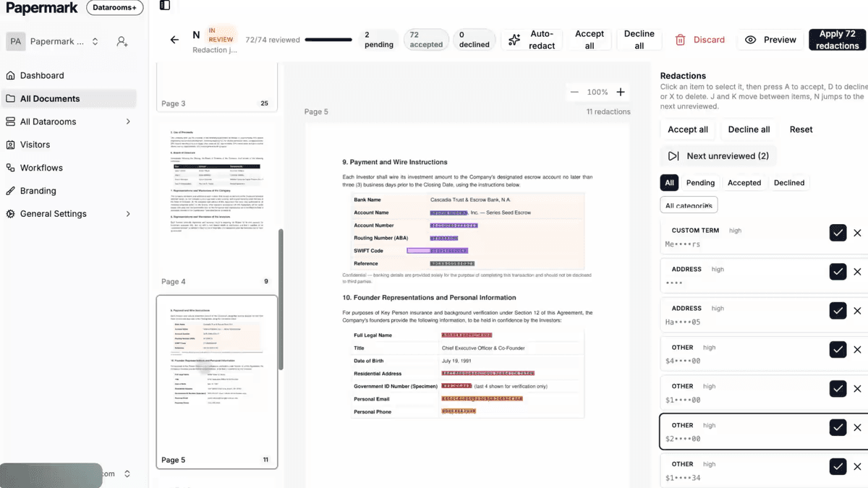Select the Page 3 thumbnail
The height and width of the screenshot is (488, 868).
[x=217, y=87]
